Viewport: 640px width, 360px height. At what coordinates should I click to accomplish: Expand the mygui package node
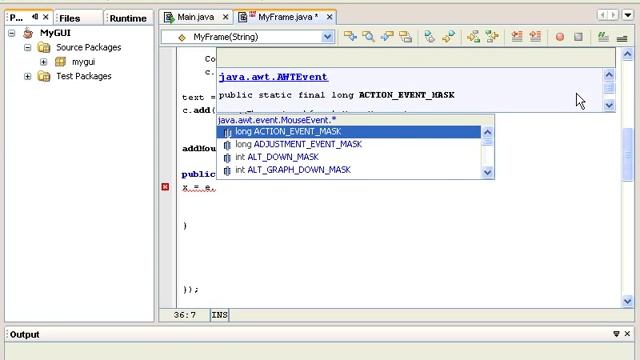(x=44, y=62)
